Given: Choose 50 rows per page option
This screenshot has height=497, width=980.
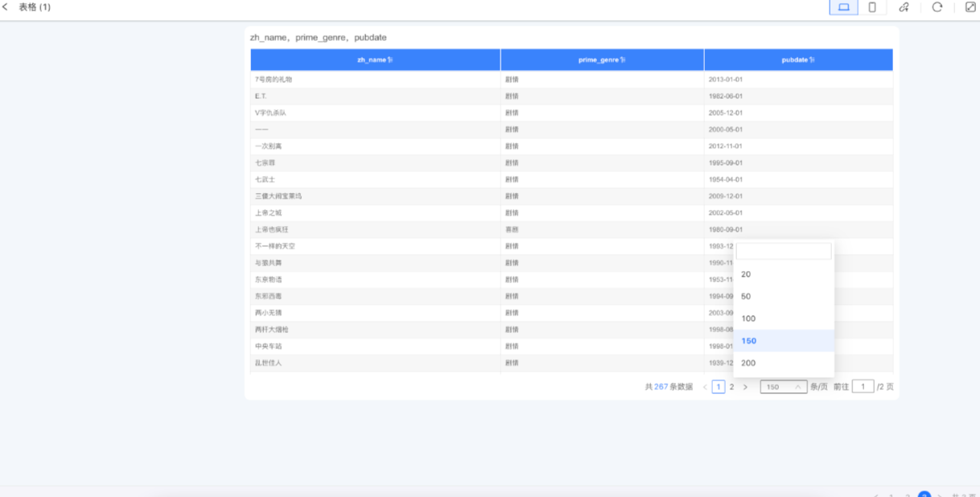Looking at the screenshot, I should tap(784, 297).
